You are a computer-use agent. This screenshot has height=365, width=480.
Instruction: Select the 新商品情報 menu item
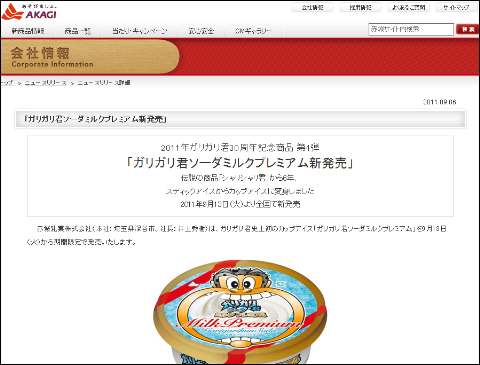(x=28, y=31)
